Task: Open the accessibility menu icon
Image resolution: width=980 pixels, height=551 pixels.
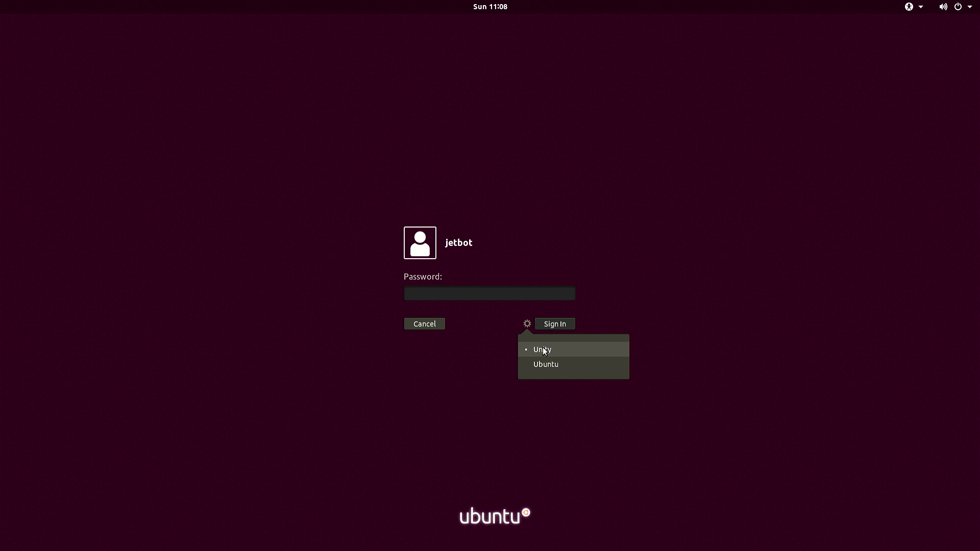Action: tap(909, 7)
